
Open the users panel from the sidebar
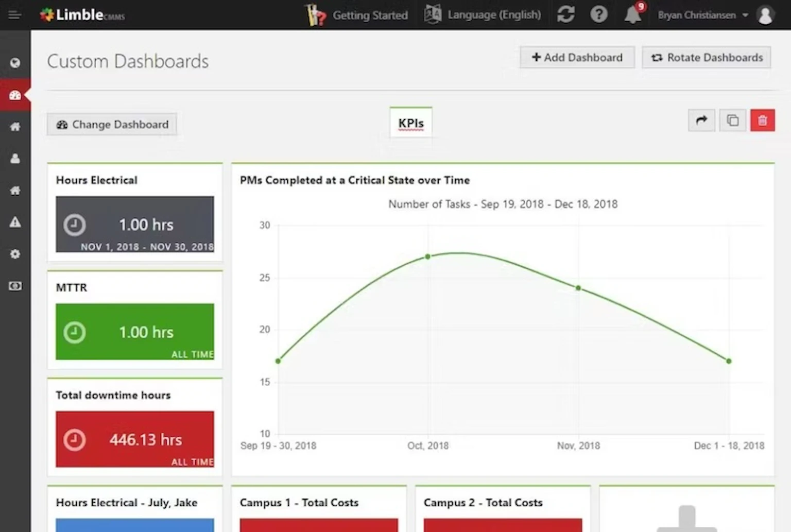15,159
